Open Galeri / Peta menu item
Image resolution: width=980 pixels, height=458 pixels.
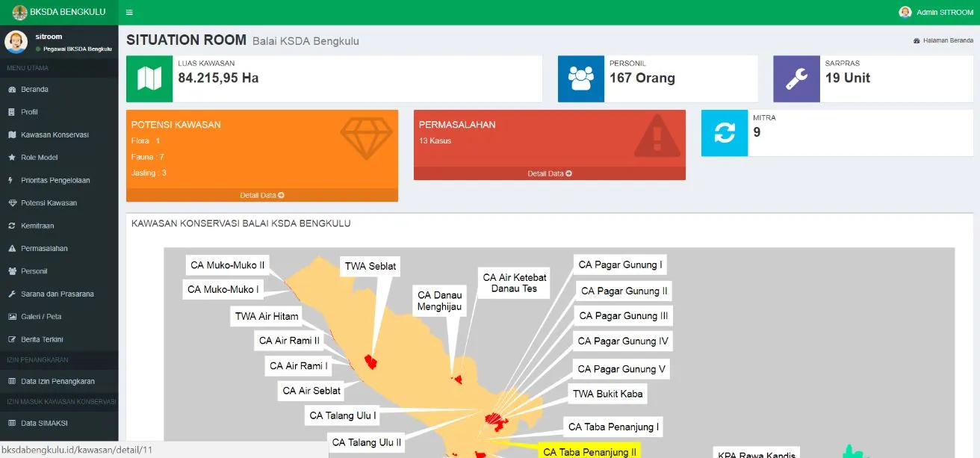41,317
